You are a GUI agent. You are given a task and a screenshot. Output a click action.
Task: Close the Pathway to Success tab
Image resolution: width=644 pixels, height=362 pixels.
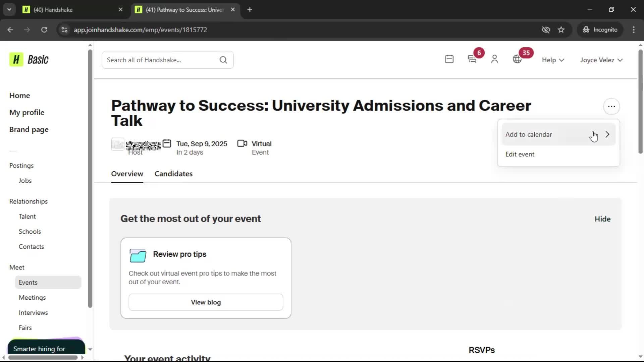click(233, 10)
